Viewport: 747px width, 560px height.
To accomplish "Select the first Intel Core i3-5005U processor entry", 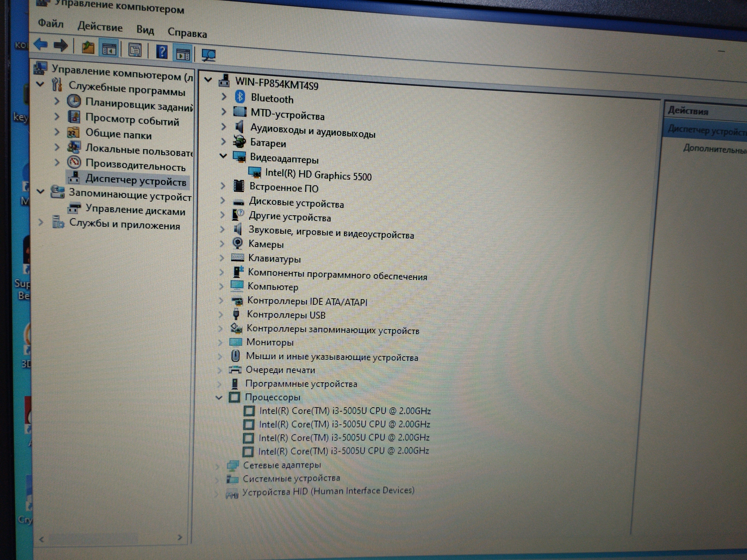I will coord(345,411).
